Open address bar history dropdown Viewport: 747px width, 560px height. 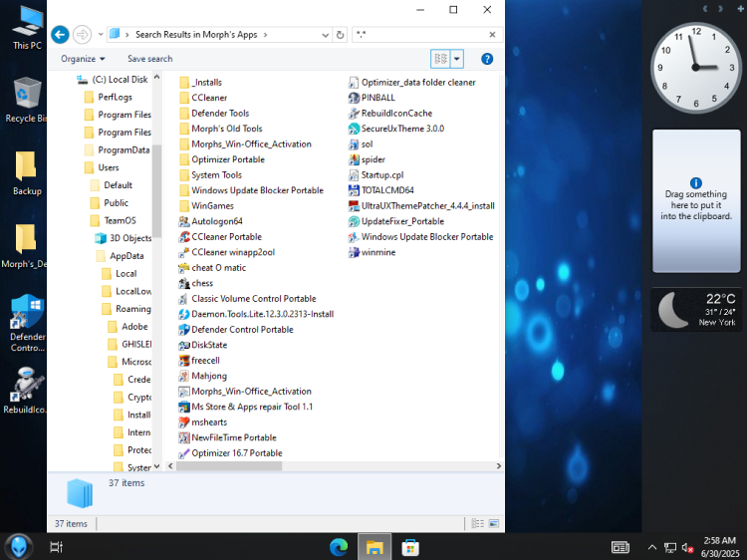(325, 35)
